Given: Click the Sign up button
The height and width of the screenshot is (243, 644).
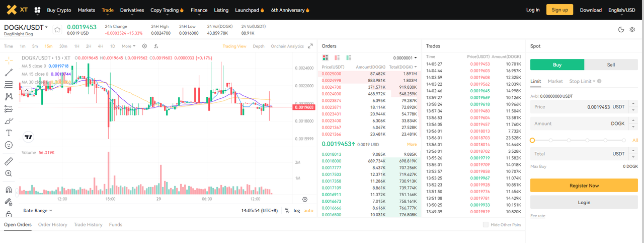Looking at the screenshot, I should [x=559, y=10].
